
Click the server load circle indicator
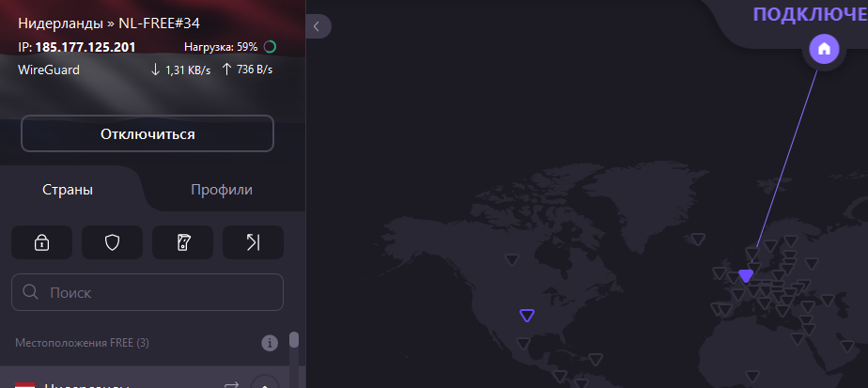coord(270,47)
